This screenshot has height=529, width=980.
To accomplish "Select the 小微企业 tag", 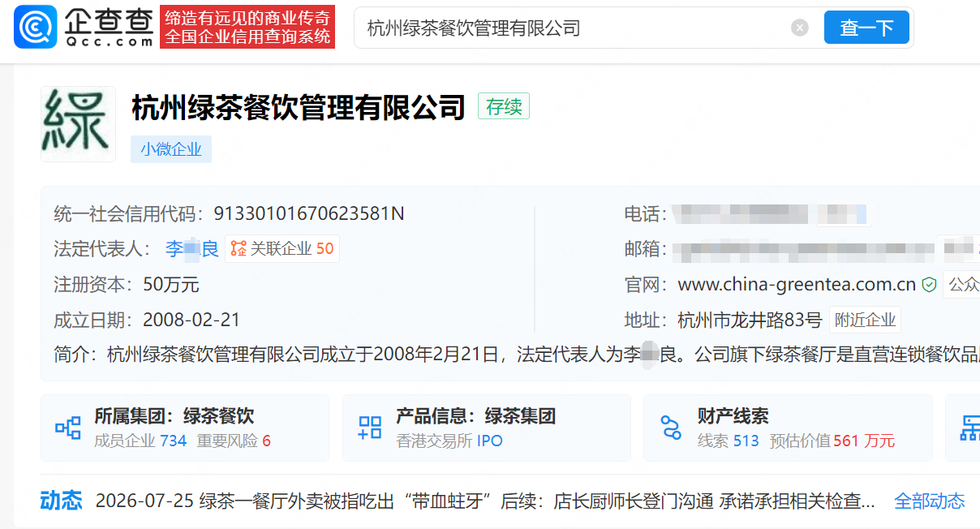I will click(171, 149).
